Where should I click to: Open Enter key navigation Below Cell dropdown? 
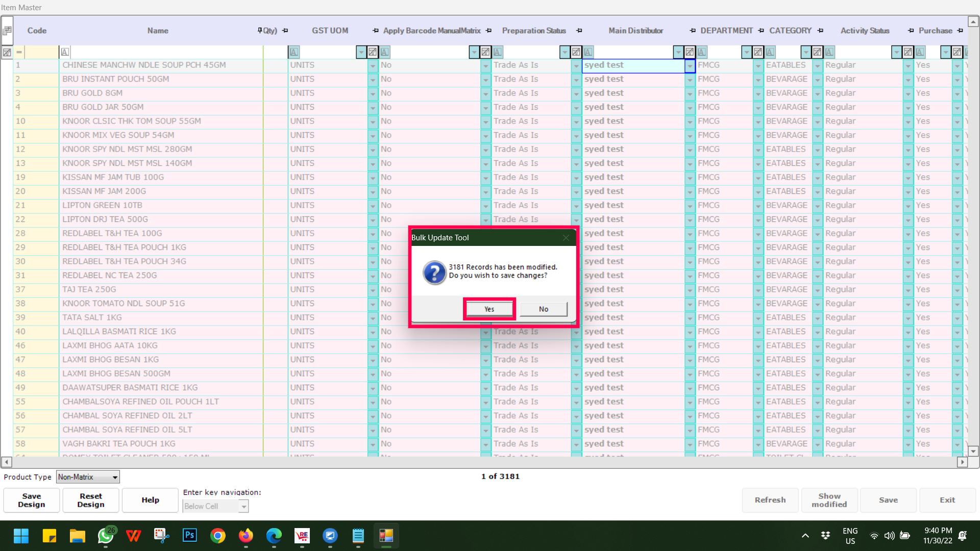pyautogui.click(x=243, y=507)
